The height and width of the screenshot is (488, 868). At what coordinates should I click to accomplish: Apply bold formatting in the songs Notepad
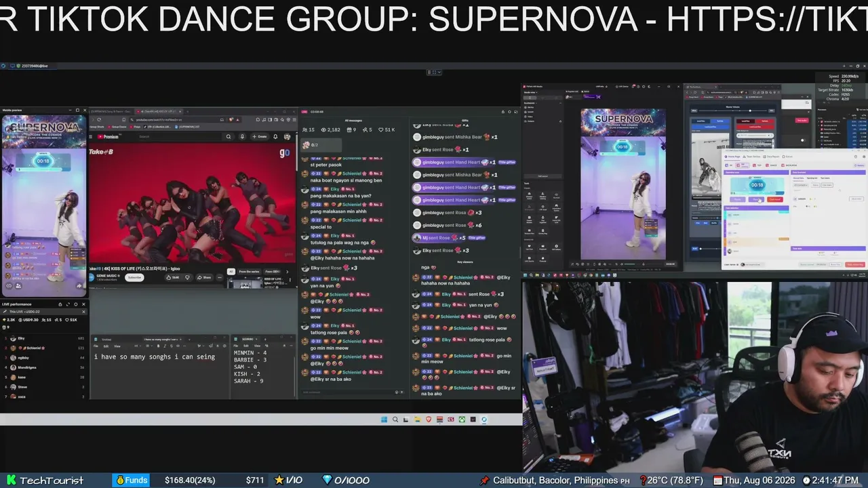click(x=158, y=346)
